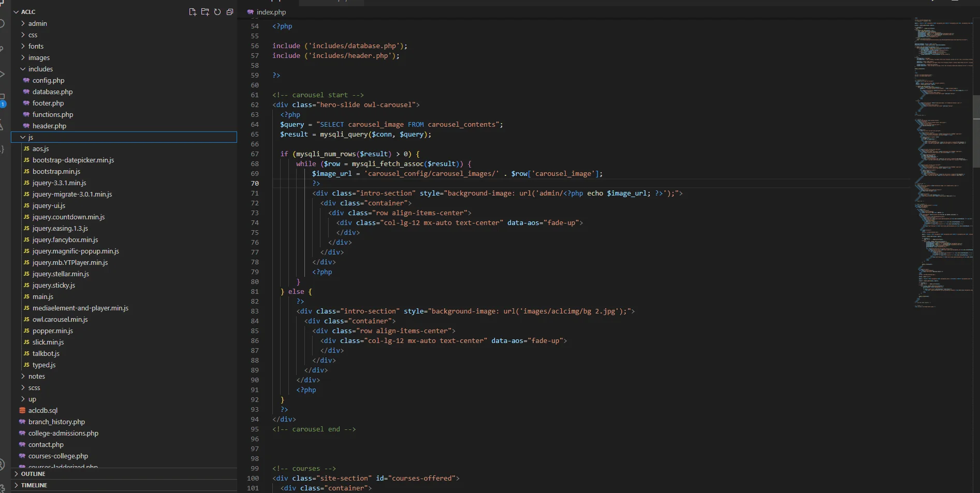Expand the css folder
Viewport: 980px width, 493px height.
(23, 35)
